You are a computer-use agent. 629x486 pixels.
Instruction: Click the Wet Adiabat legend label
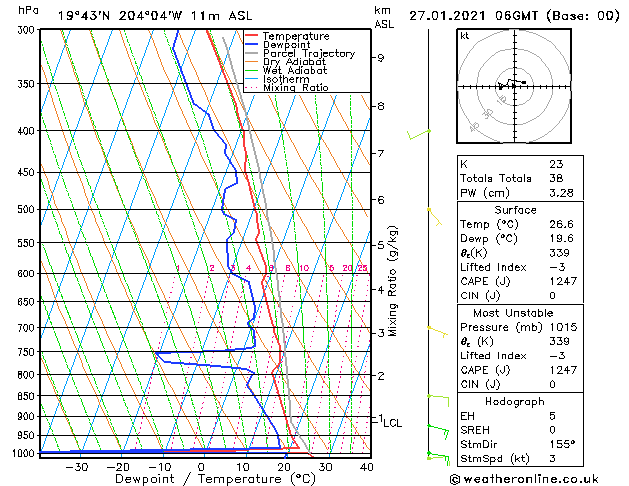coord(295,70)
